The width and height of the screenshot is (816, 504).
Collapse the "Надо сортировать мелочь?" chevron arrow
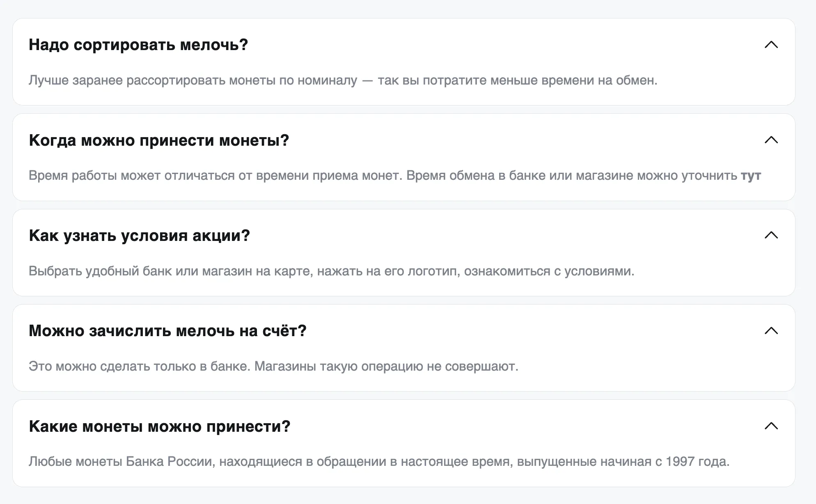771,45
